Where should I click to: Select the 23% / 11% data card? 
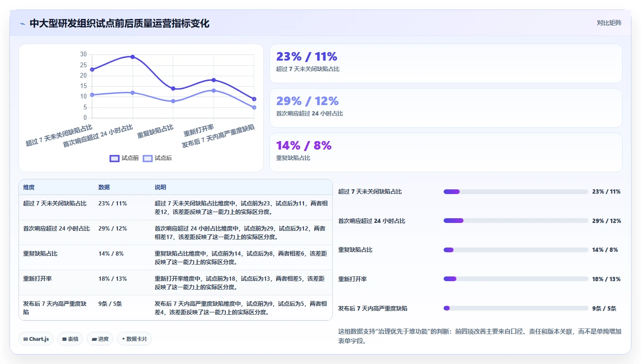445,63
